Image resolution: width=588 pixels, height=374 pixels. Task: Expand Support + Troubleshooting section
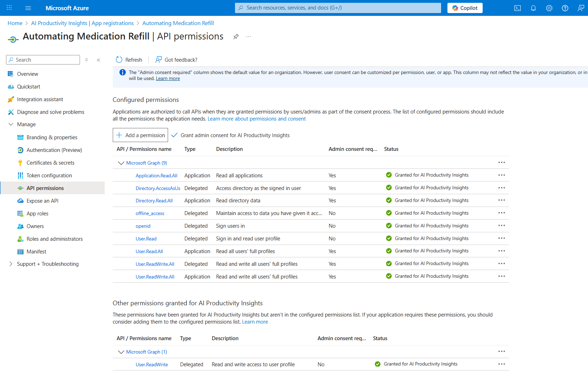[11, 264]
